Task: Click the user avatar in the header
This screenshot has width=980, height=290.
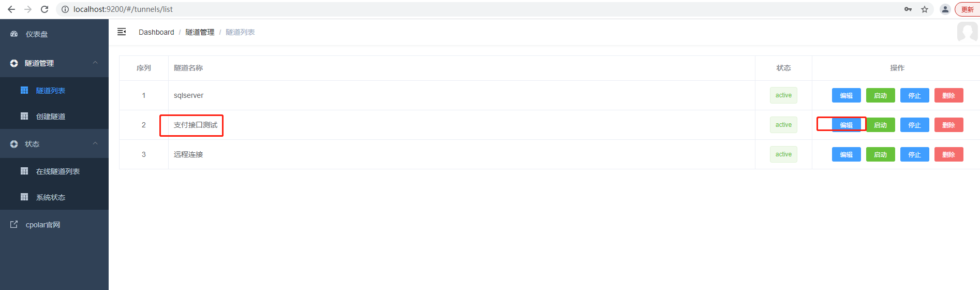Action: click(967, 32)
